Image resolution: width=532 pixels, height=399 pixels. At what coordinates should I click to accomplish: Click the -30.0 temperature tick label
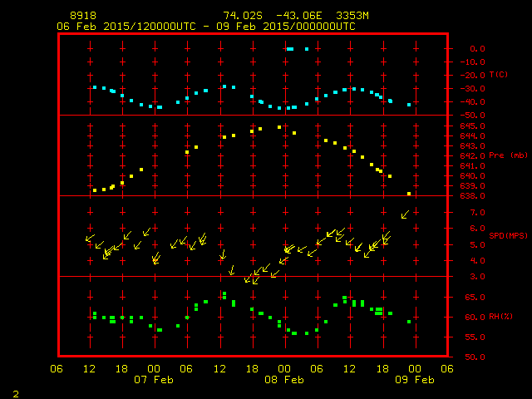pos(473,89)
